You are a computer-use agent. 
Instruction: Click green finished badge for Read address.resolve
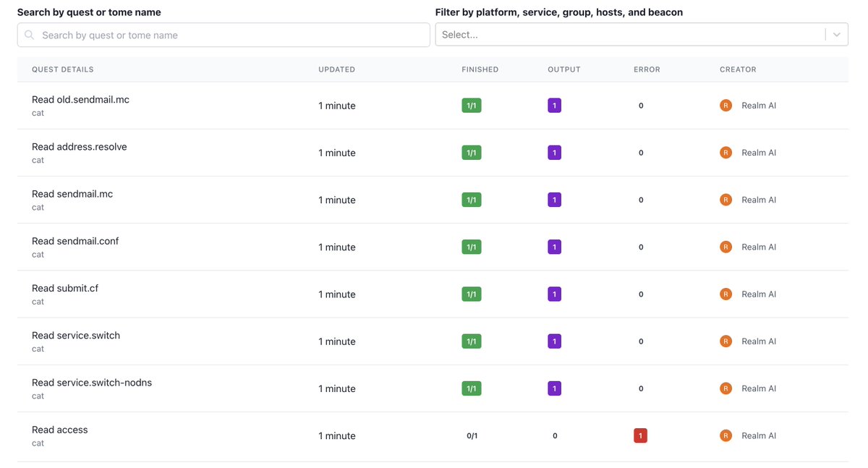click(x=471, y=153)
